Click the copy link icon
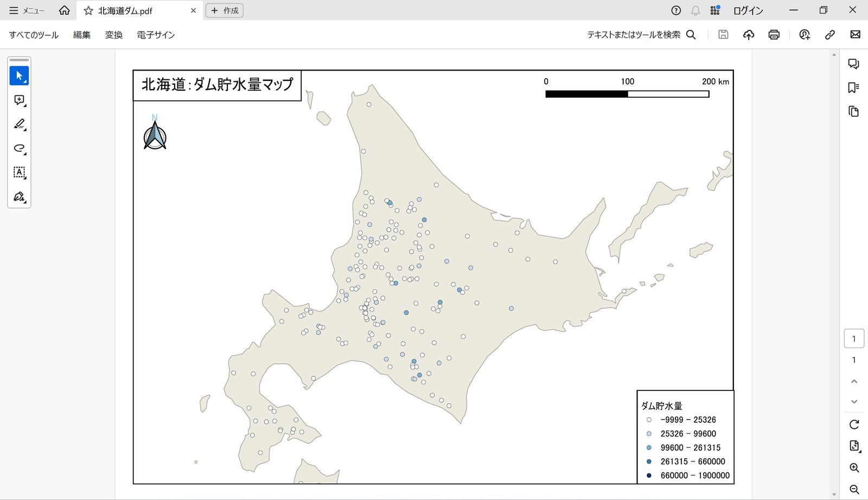 tap(830, 35)
